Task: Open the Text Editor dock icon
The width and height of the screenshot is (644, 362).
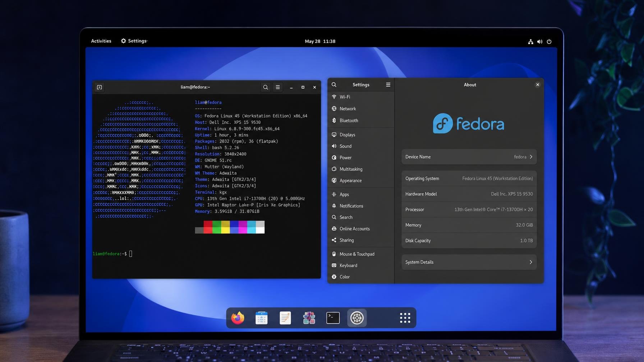Action: [285, 318]
